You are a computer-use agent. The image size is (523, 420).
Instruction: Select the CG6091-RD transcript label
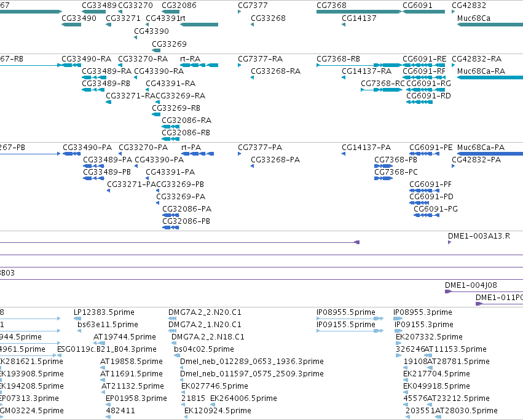pyautogui.click(x=428, y=96)
